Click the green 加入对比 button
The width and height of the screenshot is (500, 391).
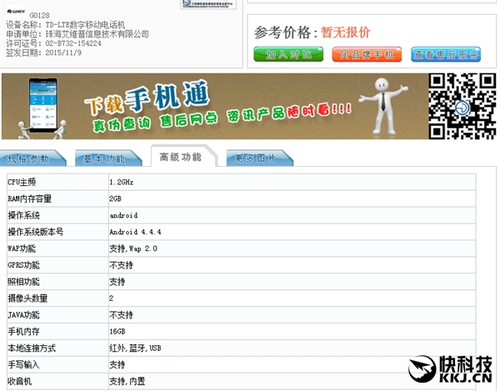click(x=288, y=54)
